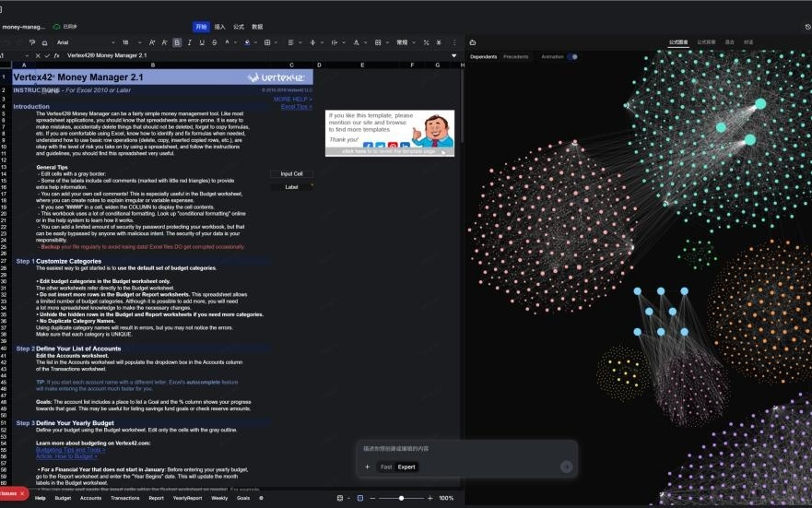812x508 pixels.
Task: Adjust the zoom slider in status bar
Action: tap(401, 498)
